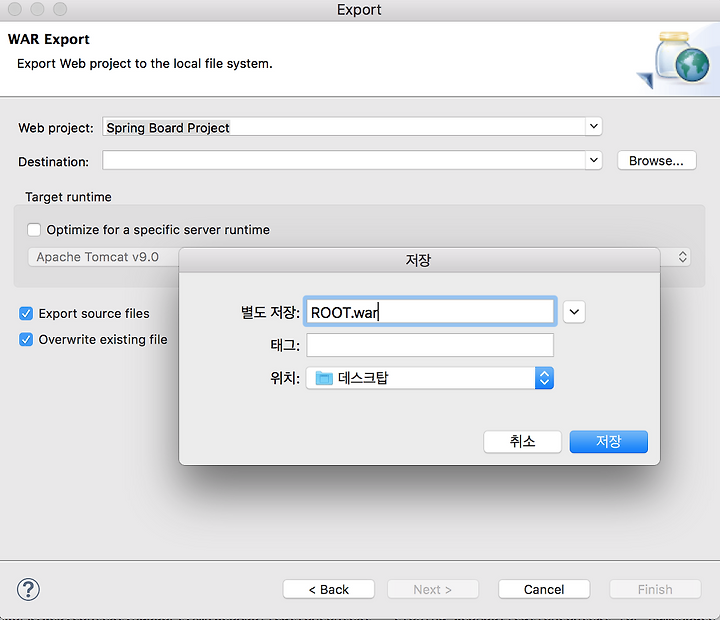
Task: Enable Optimize for a specific server runtime
Action: tap(34, 230)
